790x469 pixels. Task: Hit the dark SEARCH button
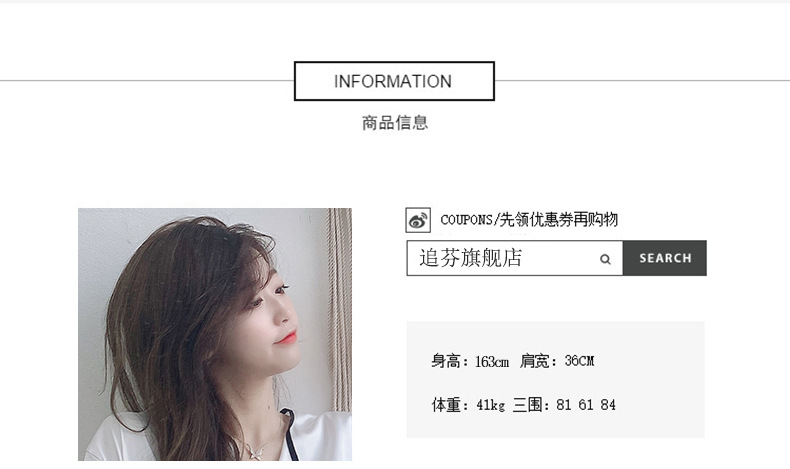click(x=665, y=258)
